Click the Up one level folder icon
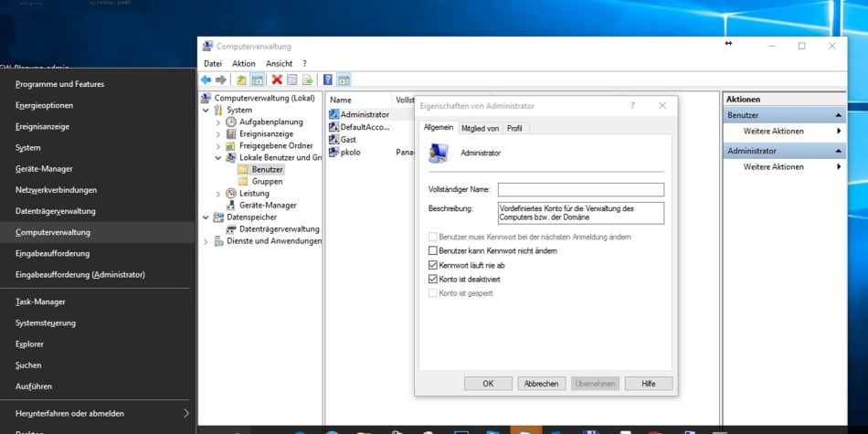 242,80
